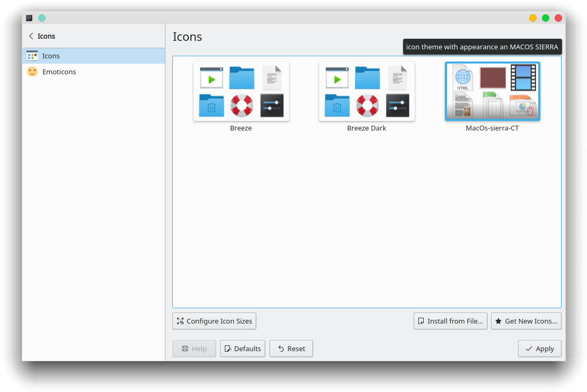Open Configure Icon Sizes dialog
The image size is (587, 392).
(x=214, y=321)
